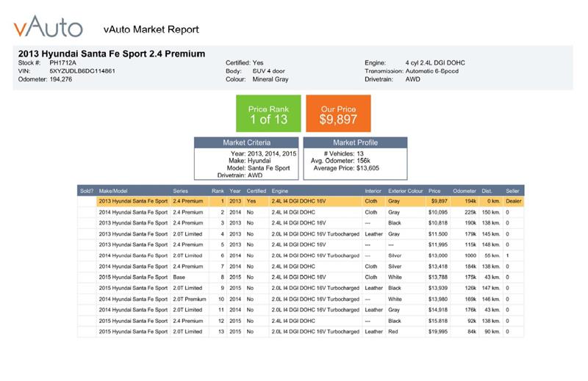588x381 pixels.
Task: Click price $13,788 in the rank 8 row
Action: coord(438,277)
